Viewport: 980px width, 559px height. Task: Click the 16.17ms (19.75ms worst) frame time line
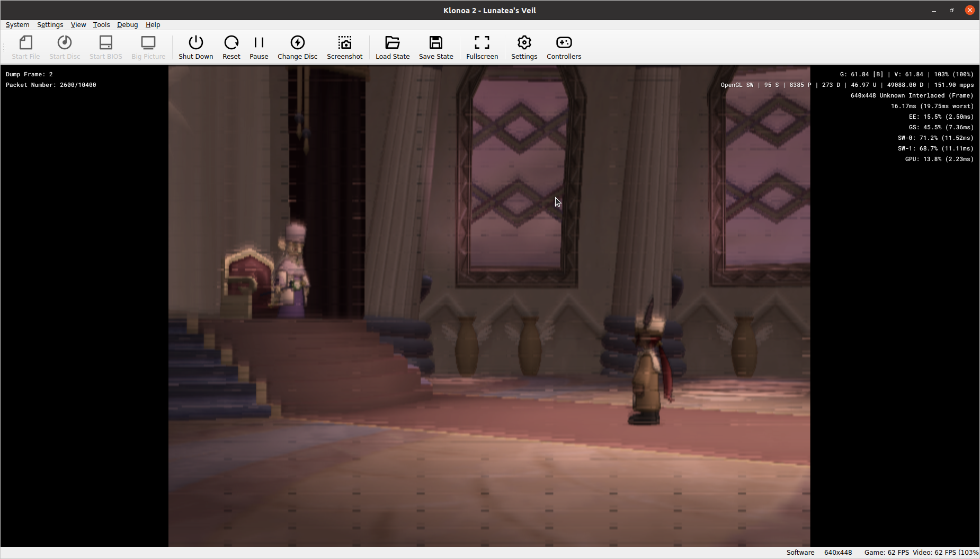pos(932,106)
